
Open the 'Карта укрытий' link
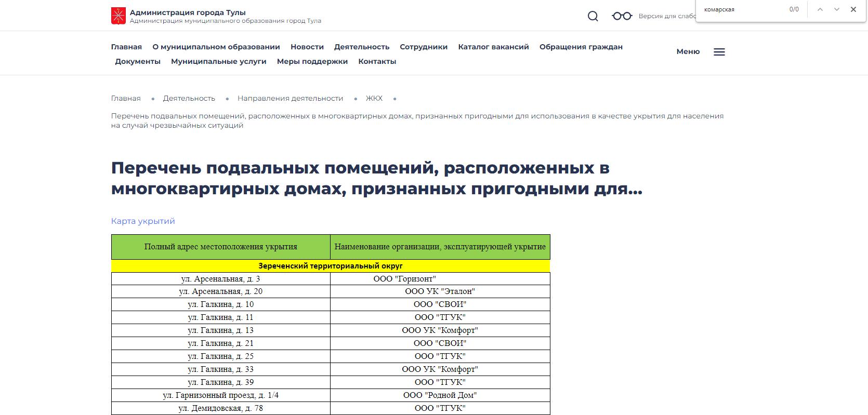click(143, 221)
